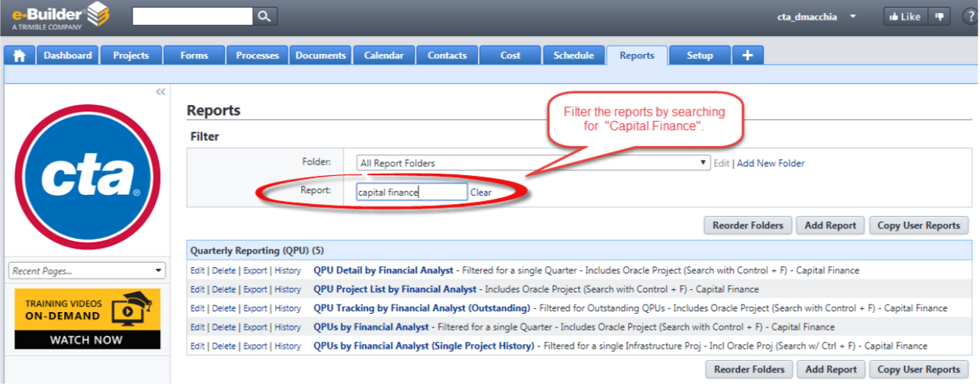Watch training videos on-demand banner
This screenshot has width=980, height=386.
click(88, 318)
